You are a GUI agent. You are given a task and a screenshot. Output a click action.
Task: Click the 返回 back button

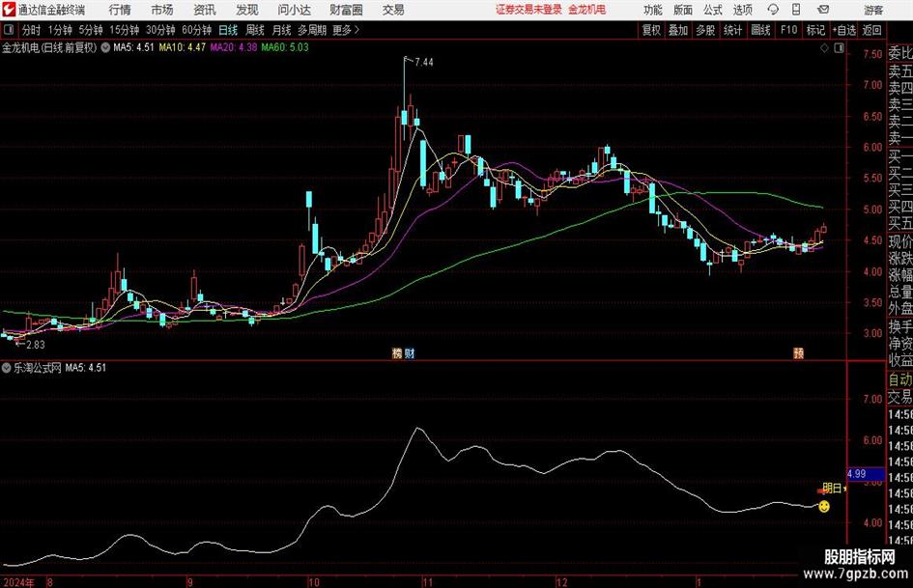point(871,30)
